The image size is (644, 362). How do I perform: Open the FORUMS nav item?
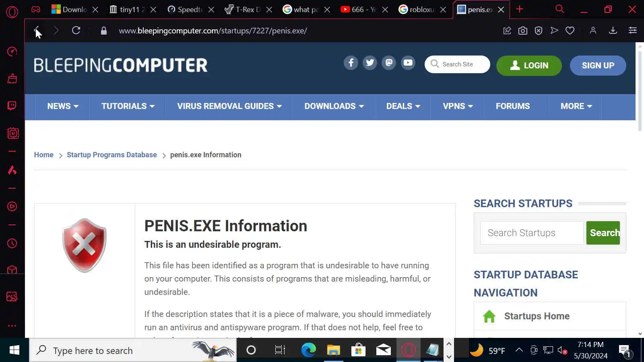tap(513, 106)
